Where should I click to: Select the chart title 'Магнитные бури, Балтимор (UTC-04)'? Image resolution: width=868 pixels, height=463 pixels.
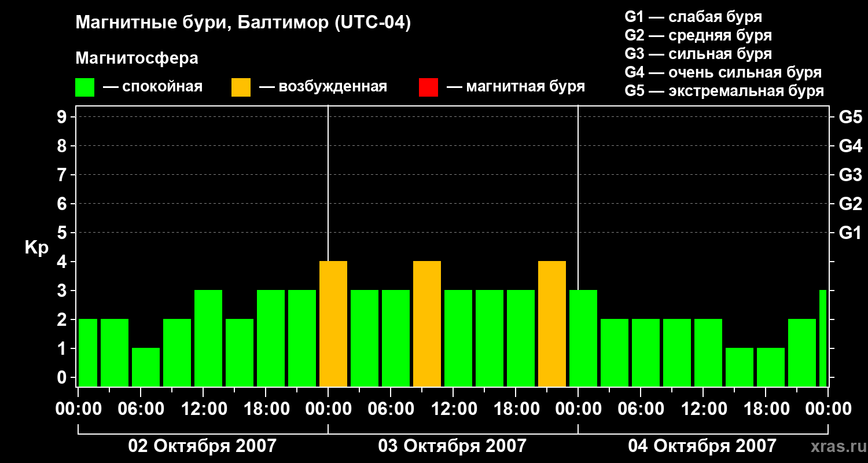pyautogui.click(x=243, y=23)
